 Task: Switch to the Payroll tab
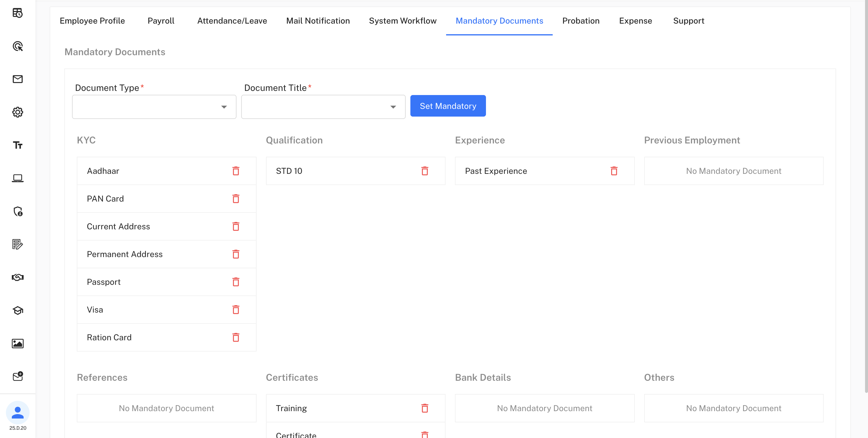[161, 21]
